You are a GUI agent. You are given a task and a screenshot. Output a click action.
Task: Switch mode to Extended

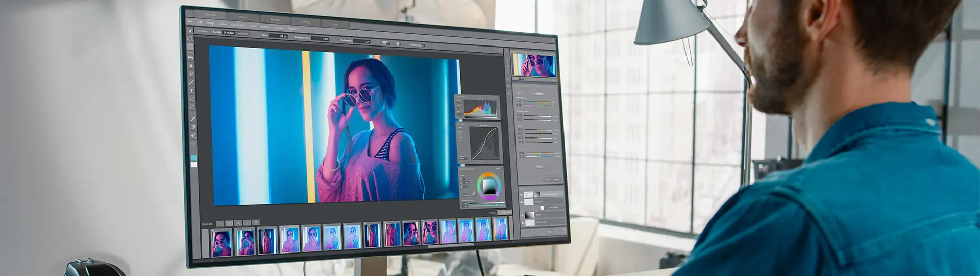(242, 34)
